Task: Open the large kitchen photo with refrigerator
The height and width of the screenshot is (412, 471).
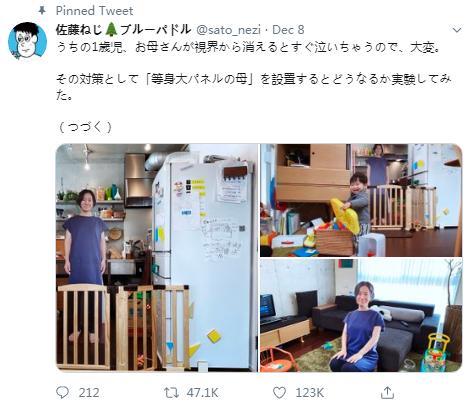Action: (157, 258)
